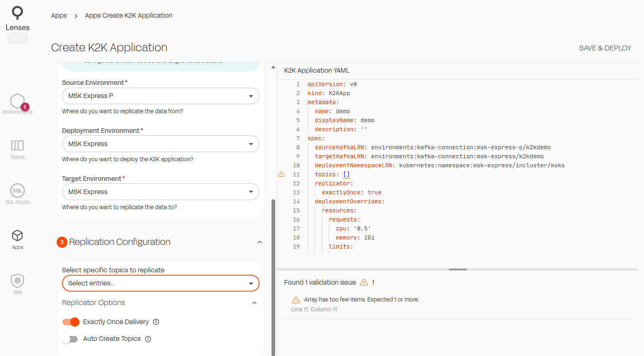
Task: Click the Apps breadcrumb link
Action: pos(59,16)
